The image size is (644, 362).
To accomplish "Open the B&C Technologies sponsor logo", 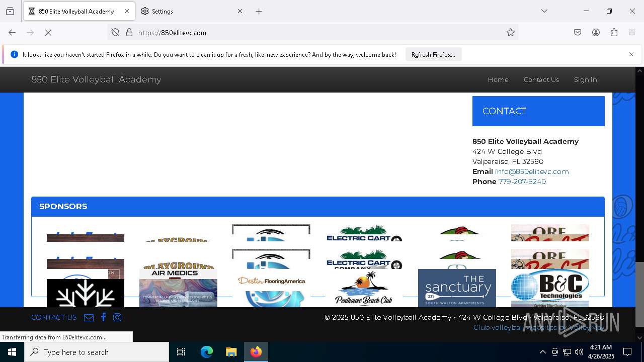I will click(550, 286).
